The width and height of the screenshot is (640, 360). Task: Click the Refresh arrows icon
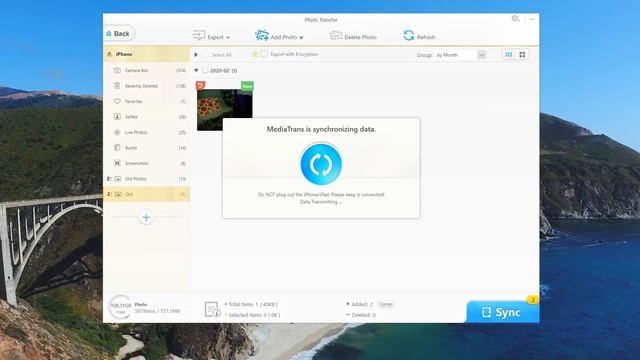[409, 36]
